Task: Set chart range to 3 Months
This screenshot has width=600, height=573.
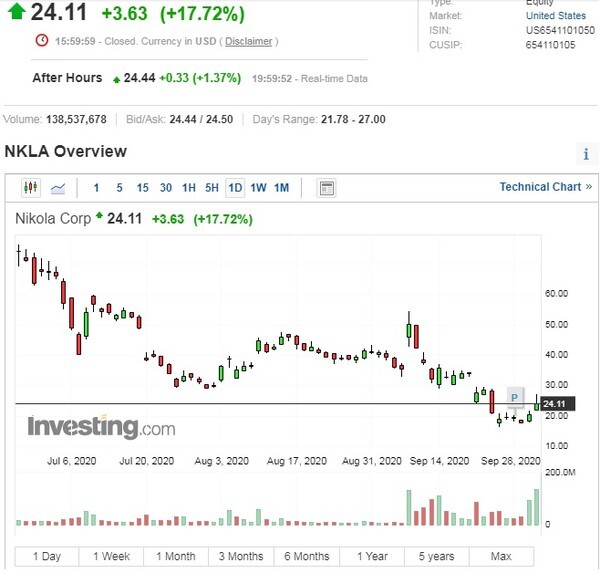Action: (241, 556)
